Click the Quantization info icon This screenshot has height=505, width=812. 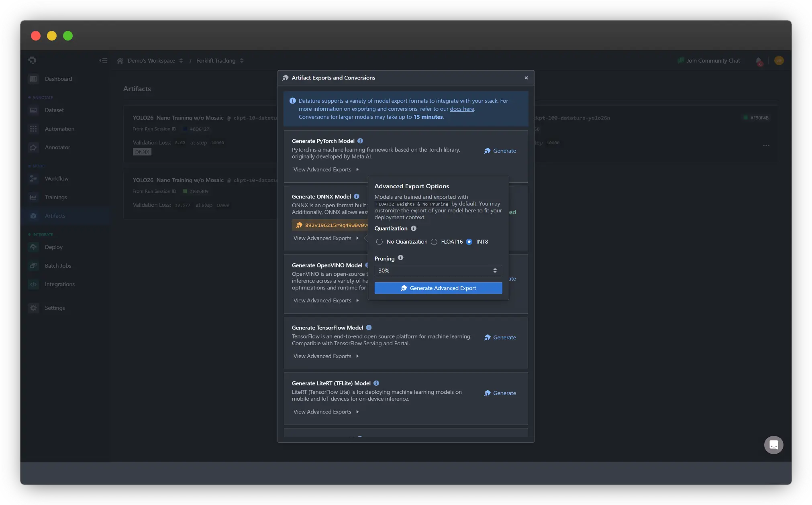point(413,228)
